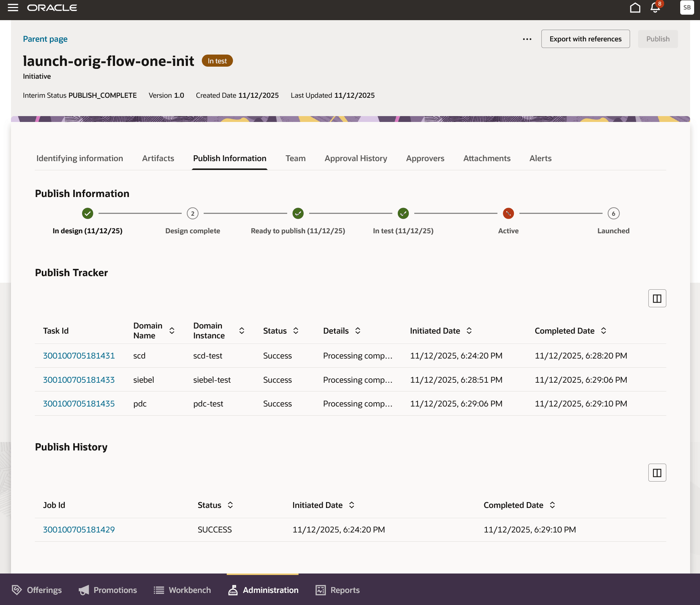Open task 300100705181433 link
Image resolution: width=700 pixels, height=605 pixels.
[x=79, y=380]
